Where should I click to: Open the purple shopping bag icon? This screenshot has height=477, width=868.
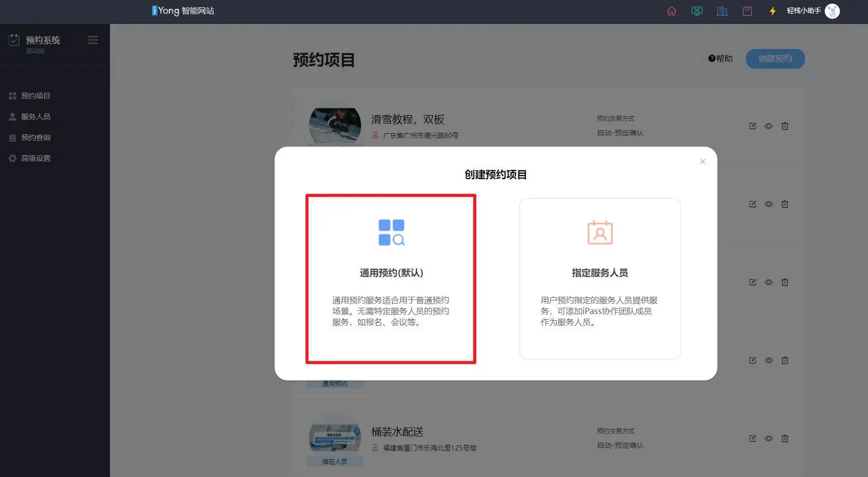747,11
